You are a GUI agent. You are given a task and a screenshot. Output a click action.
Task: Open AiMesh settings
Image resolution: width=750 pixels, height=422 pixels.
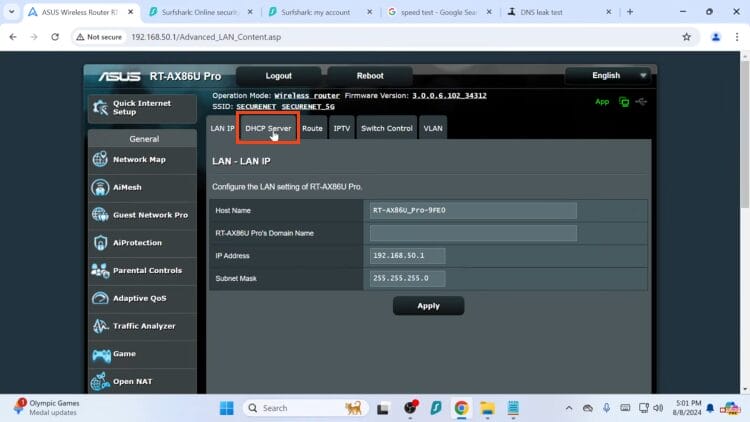click(x=142, y=188)
